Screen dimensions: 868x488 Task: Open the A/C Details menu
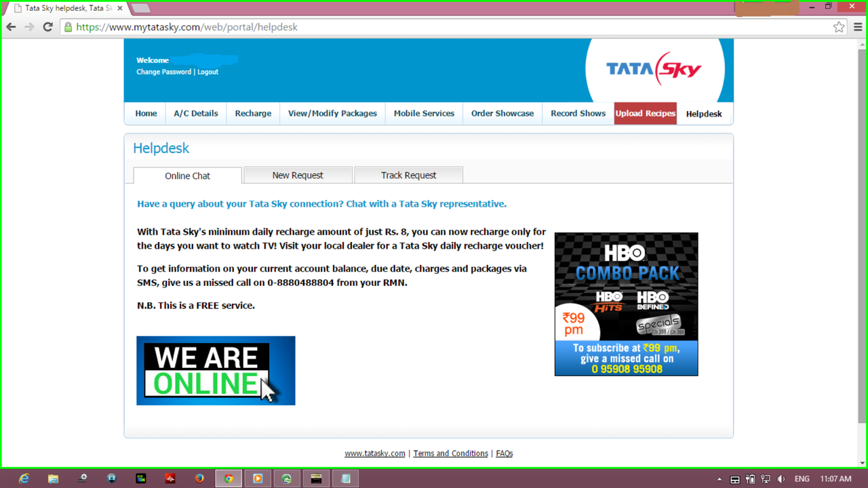click(196, 113)
